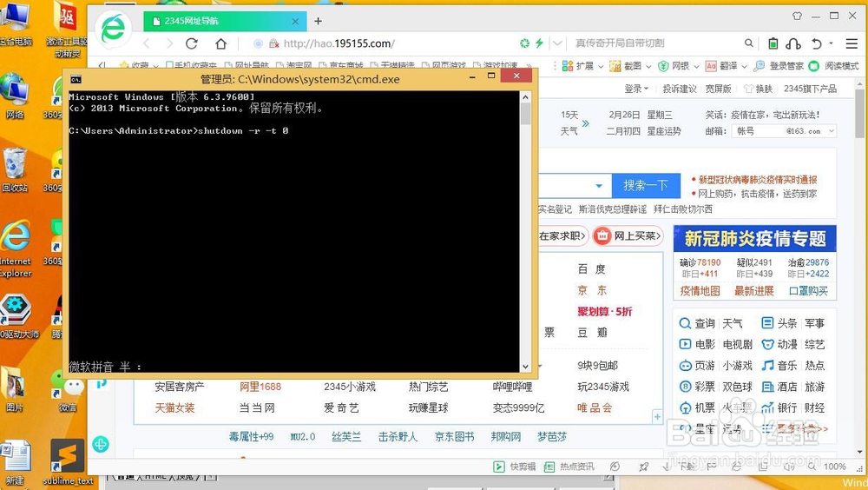Click the search magnifier icon in toolbar
The height and width of the screenshot is (490, 868).
pyautogui.click(x=749, y=43)
